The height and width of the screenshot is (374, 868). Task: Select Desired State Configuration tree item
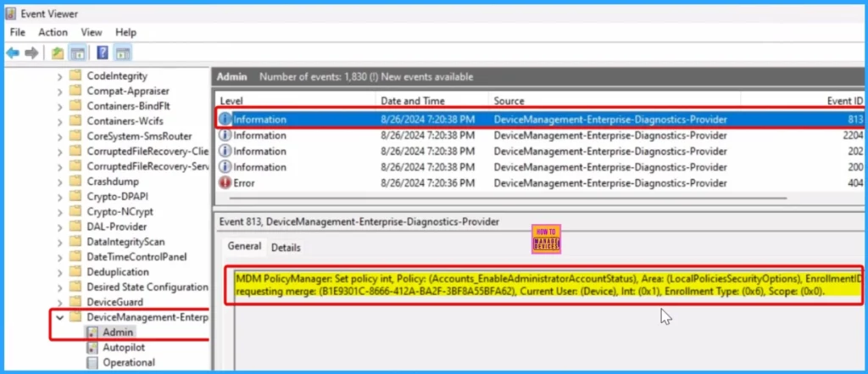click(147, 287)
